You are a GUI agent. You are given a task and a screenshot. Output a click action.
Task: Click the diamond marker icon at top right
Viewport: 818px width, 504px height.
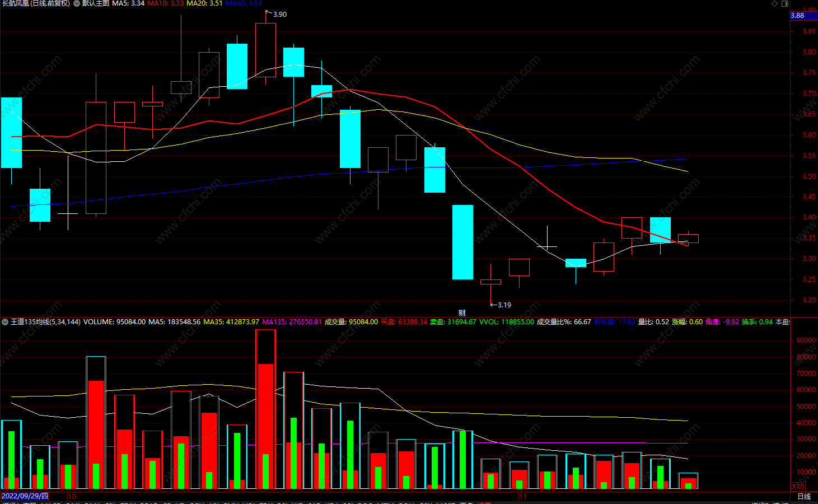point(775,3)
